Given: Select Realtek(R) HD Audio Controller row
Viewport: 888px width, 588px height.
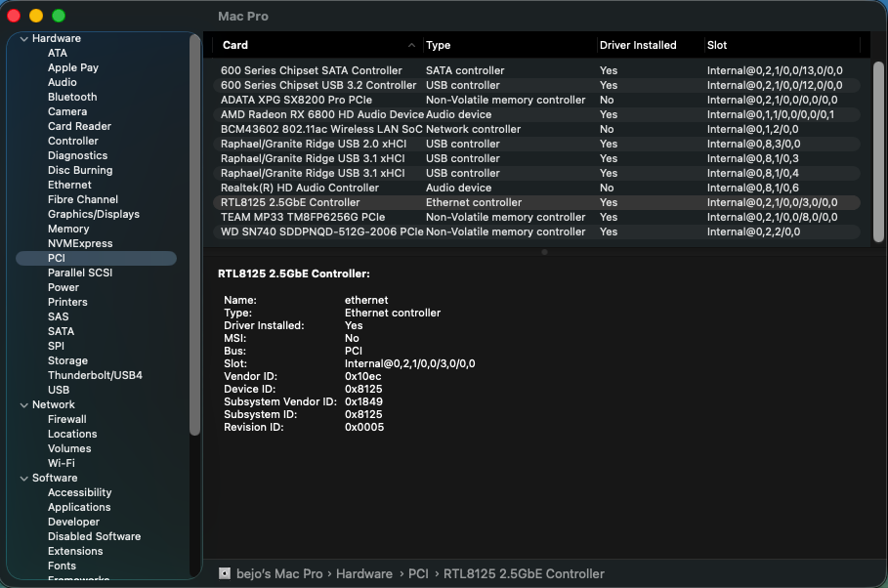Looking at the screenshot, I should 537,189.
